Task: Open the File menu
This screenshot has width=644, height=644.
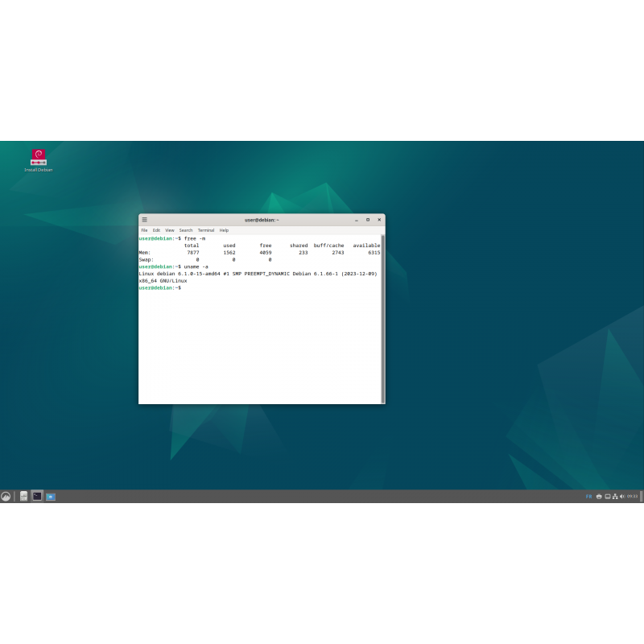Action: click(x=144, y=229)
